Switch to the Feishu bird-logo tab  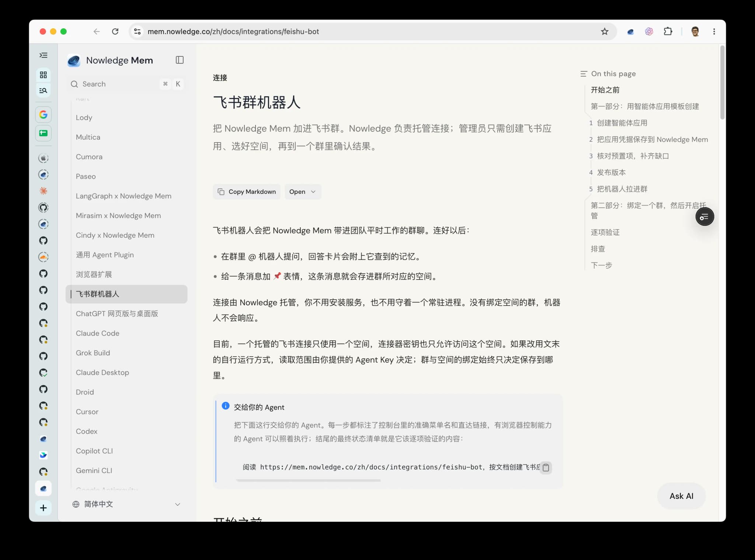pos(44,455)
